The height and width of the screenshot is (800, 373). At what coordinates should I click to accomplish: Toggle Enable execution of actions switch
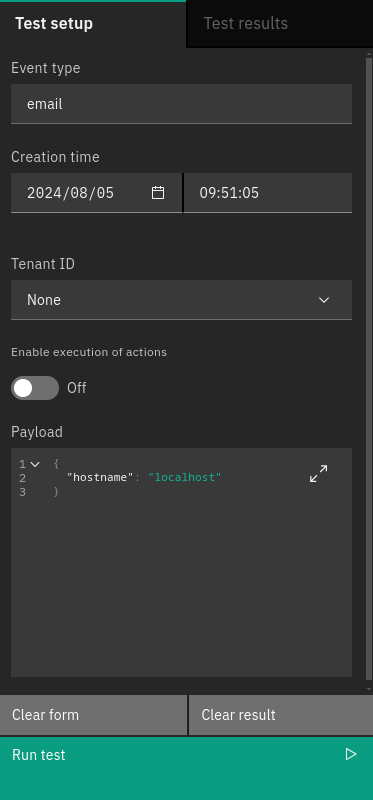point(35,388)
